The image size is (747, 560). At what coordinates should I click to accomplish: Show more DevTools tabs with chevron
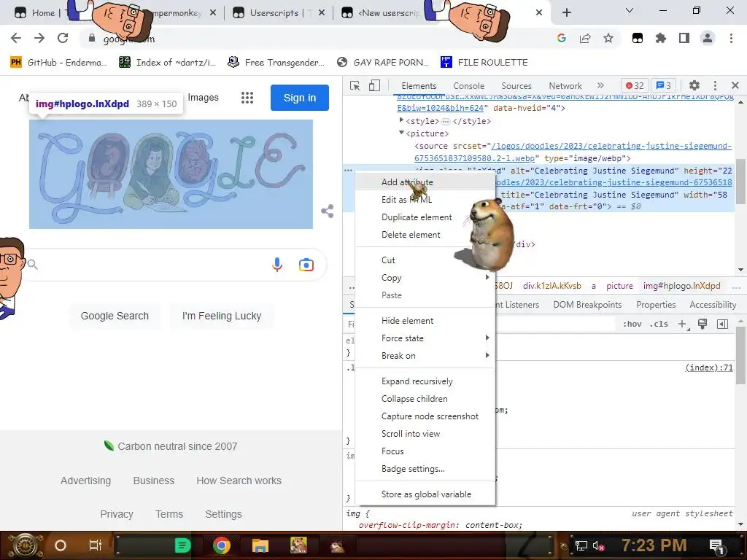600,86
